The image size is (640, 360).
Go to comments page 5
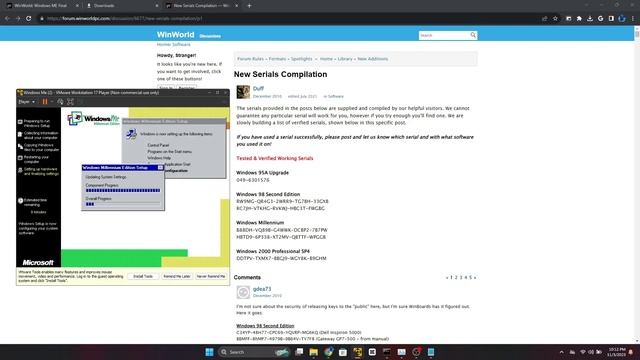coord(470,278)
